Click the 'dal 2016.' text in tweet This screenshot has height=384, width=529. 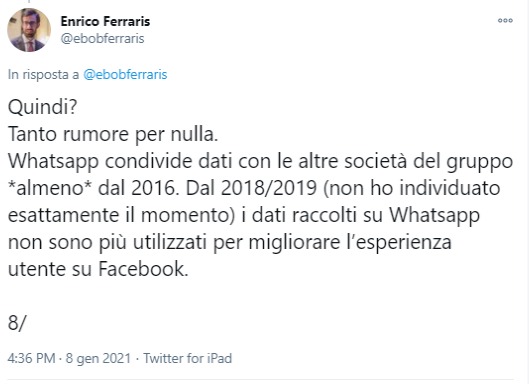tap(138, 188)
